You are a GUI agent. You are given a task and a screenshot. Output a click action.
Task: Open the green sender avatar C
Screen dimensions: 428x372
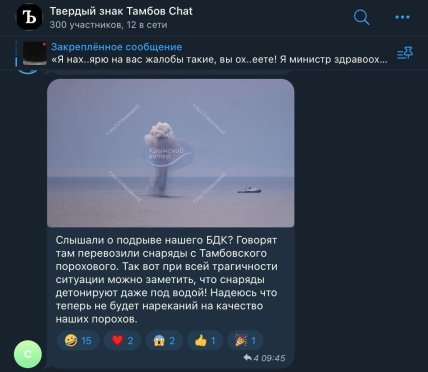[x=28, y=354]
